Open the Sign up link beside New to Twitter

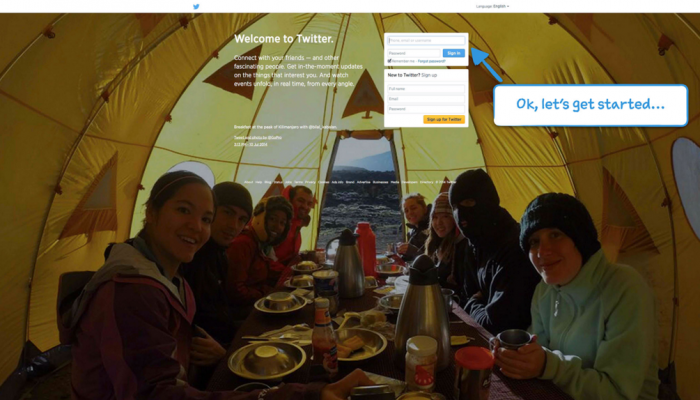coord(429,75)
